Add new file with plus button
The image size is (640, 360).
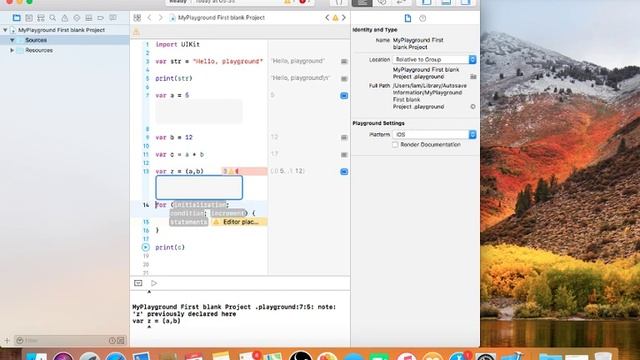pyautogui.click(x=7, y=340)
